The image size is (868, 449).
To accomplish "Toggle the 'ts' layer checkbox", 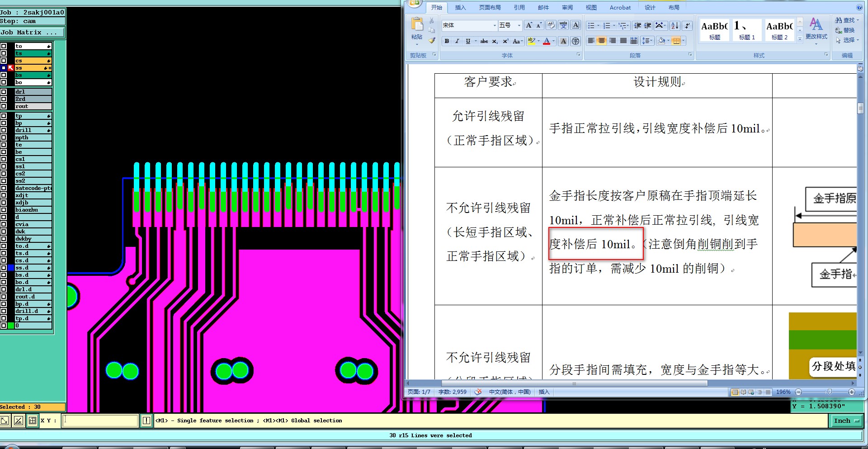I will 4,53.
